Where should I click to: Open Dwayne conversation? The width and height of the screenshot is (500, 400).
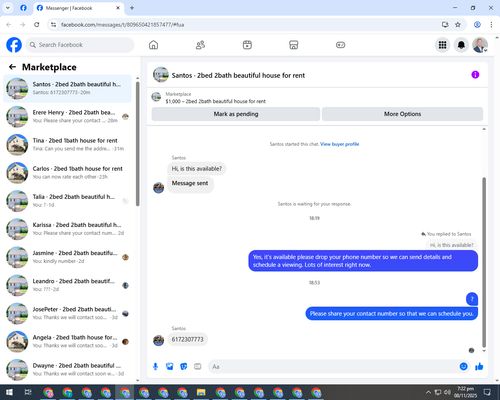(x=67, y=369)
